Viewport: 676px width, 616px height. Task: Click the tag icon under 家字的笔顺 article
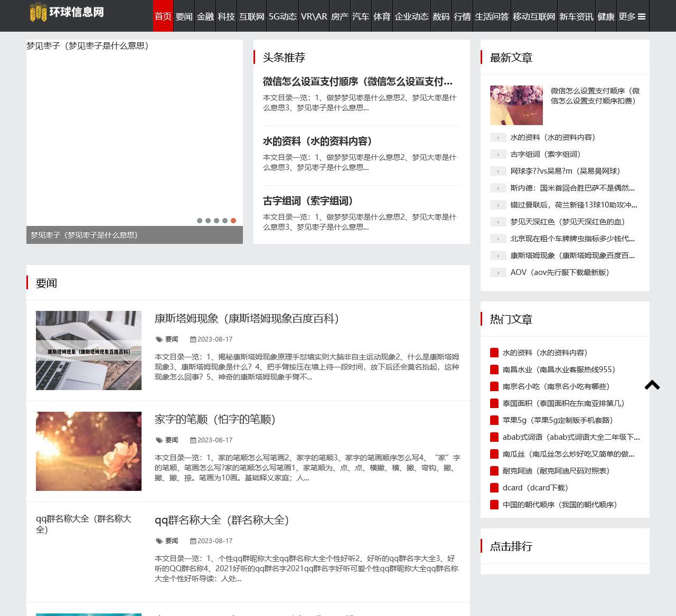click(159, 440)
